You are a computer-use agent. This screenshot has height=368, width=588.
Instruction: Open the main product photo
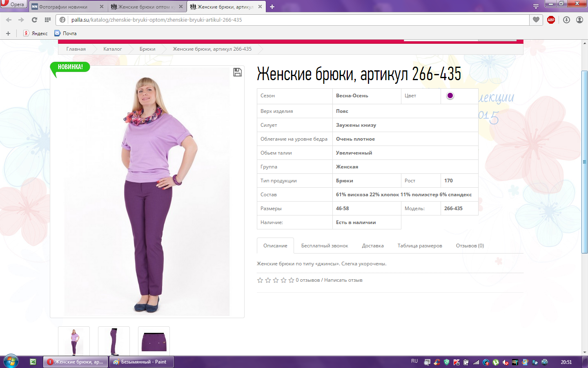point(147,191)
